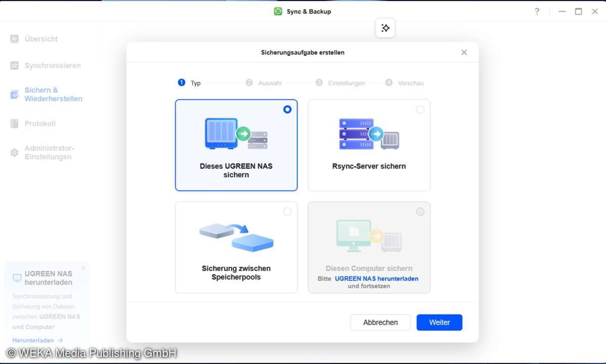Screen dimensions: 606x364
Task: Click the Protokoll sidebar icon
Action: coord(15,124)
